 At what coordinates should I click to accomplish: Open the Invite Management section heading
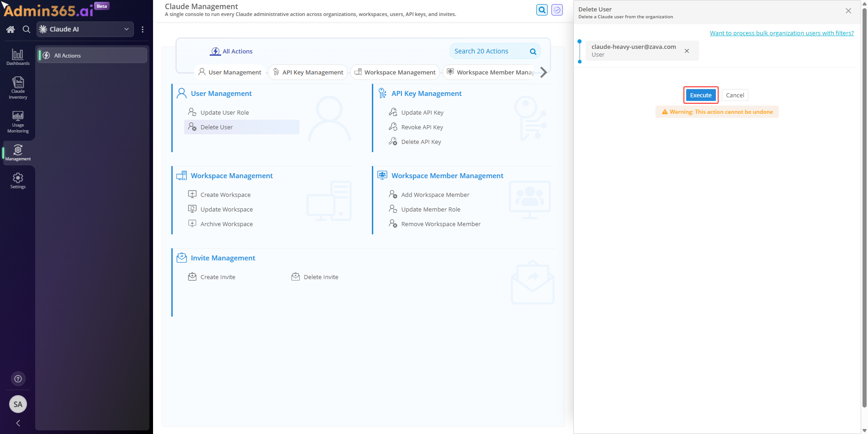point(223,258)
